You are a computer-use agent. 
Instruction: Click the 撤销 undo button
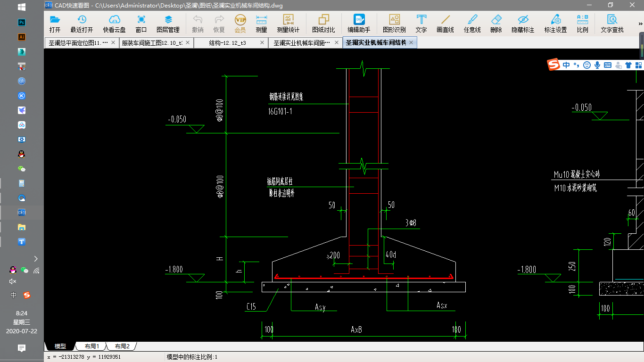click(198, 24)
